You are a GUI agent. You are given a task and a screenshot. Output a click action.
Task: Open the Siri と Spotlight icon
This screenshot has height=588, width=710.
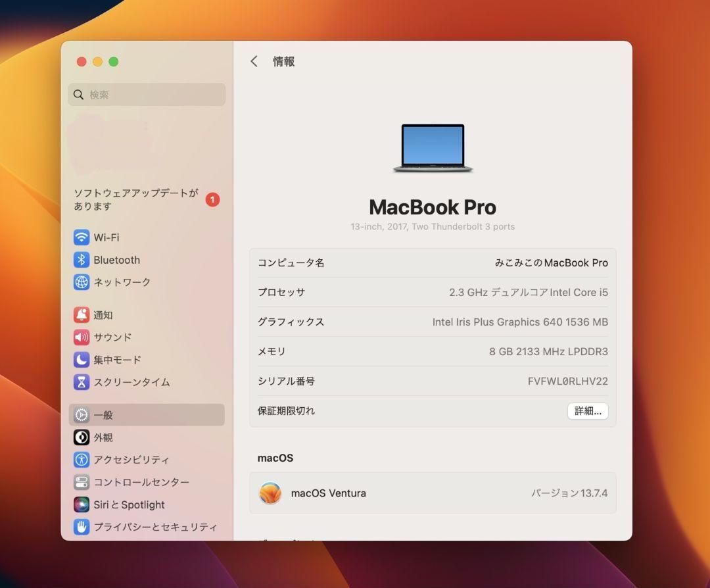pos(82,504)
